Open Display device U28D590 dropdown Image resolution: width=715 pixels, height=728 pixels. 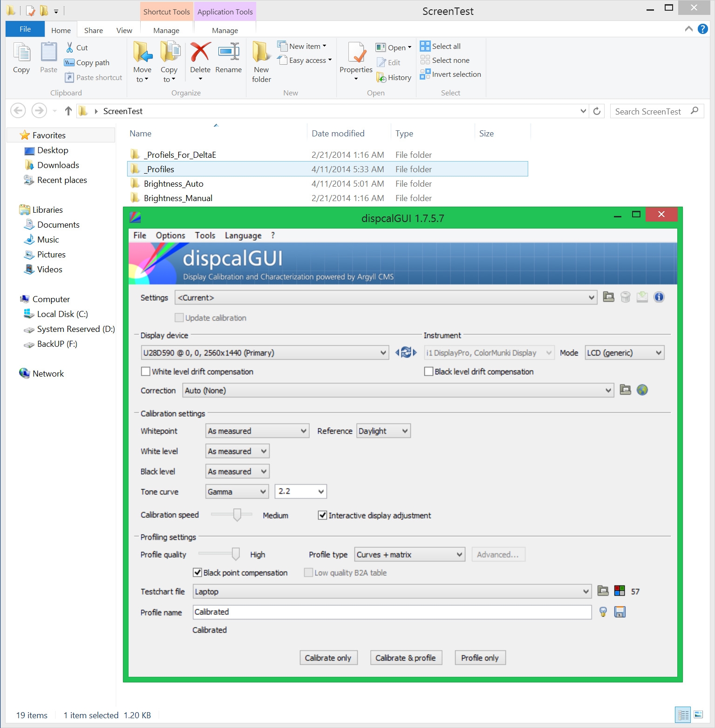point(265,352)
